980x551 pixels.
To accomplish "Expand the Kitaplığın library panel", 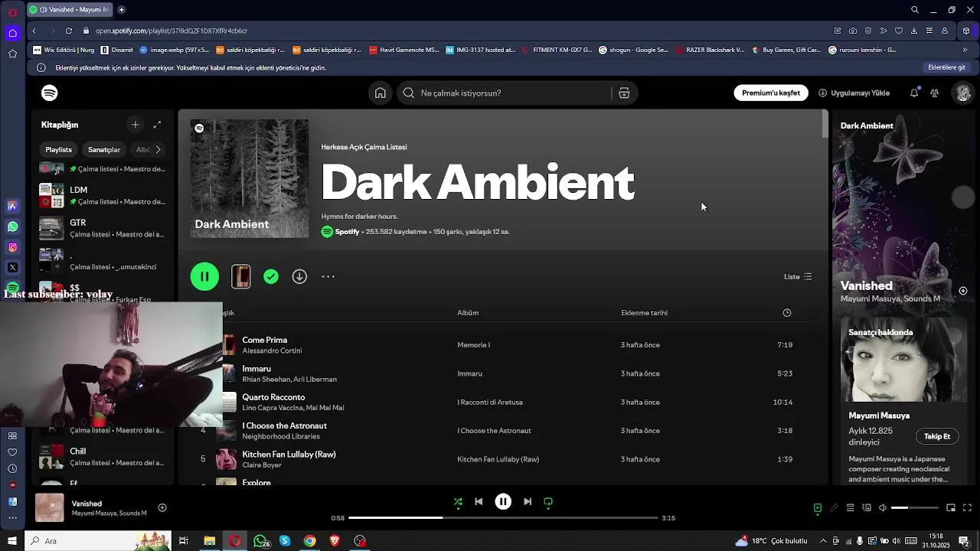I will coord(157,125).
